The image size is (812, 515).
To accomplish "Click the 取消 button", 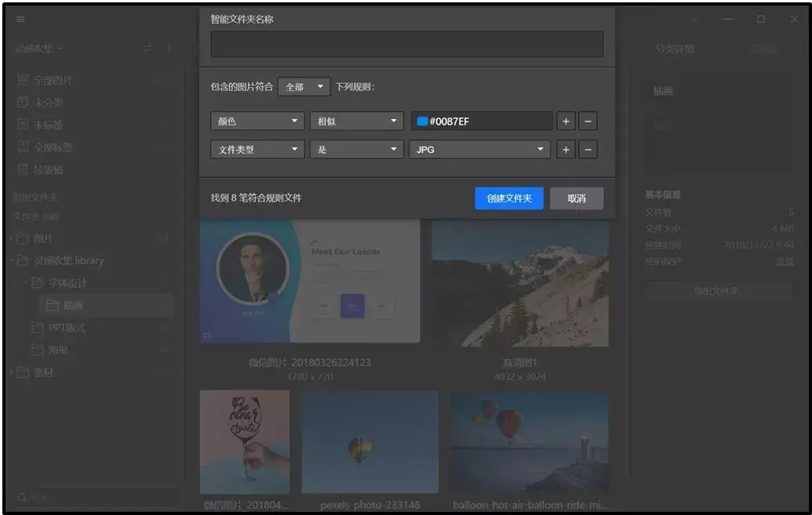I will (577, 198).
